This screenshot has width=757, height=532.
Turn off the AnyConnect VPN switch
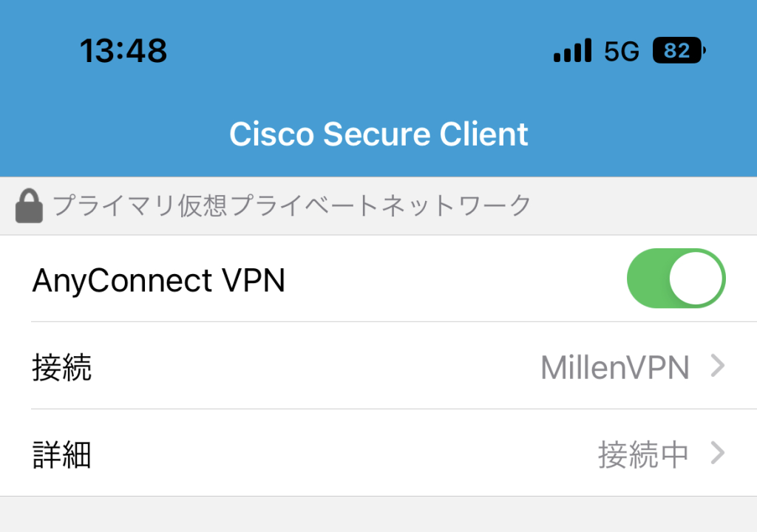pos(676,279)
